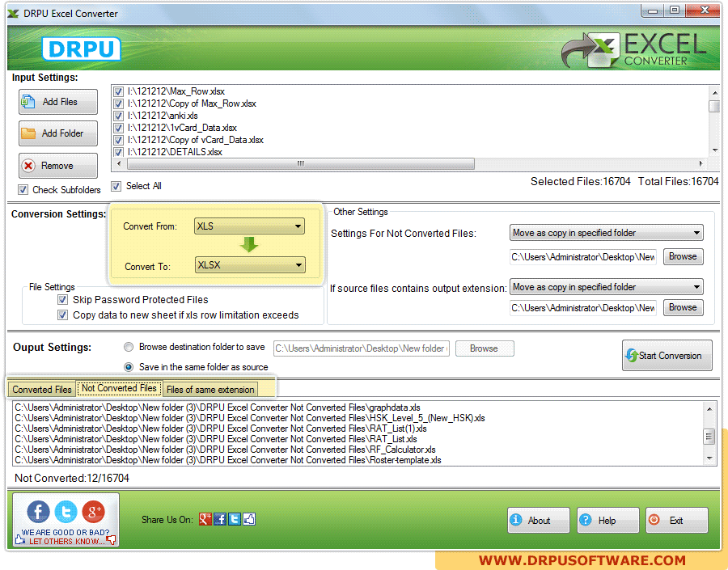The width and height of the screenshot is (728, 570).
Task: Open source files contains output extension dropdown
Action: (x=607, y=287)
